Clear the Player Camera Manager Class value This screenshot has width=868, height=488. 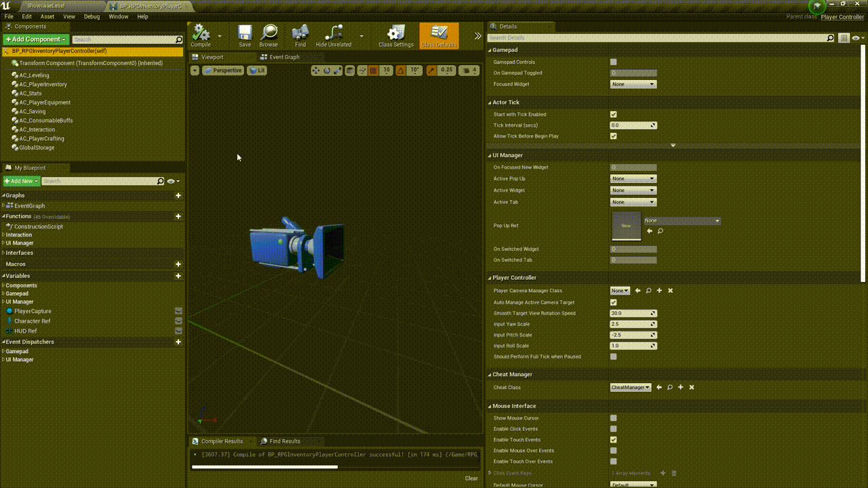point(670,291)
